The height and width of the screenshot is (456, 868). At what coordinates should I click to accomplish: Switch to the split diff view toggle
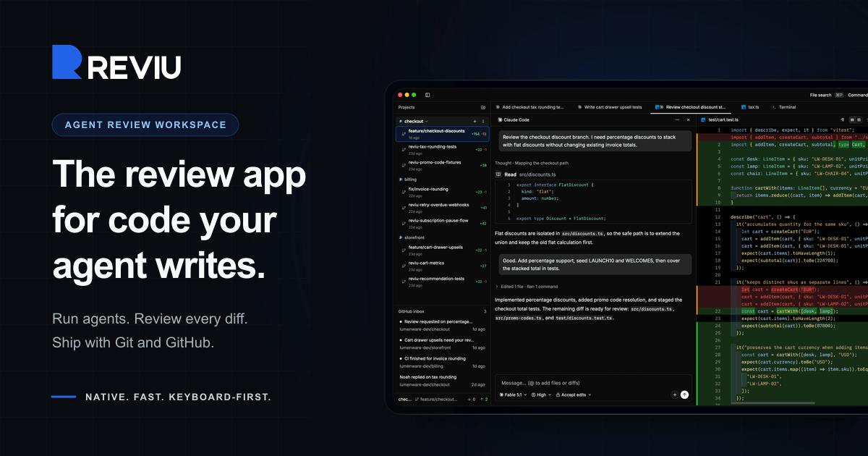click(854, 120)
